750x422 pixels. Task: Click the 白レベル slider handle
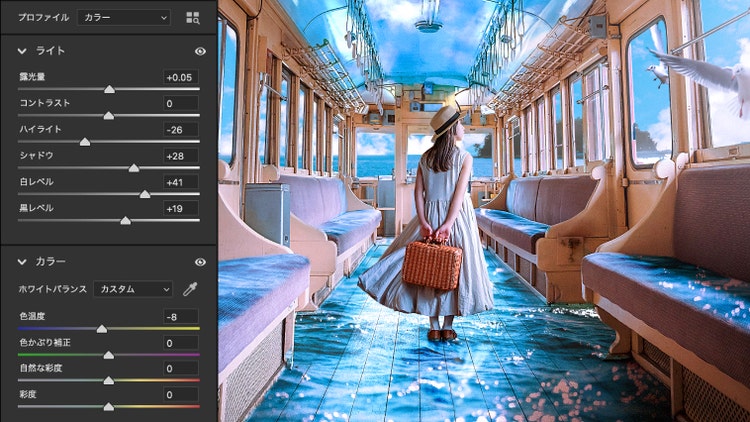(x=145, y=195)
